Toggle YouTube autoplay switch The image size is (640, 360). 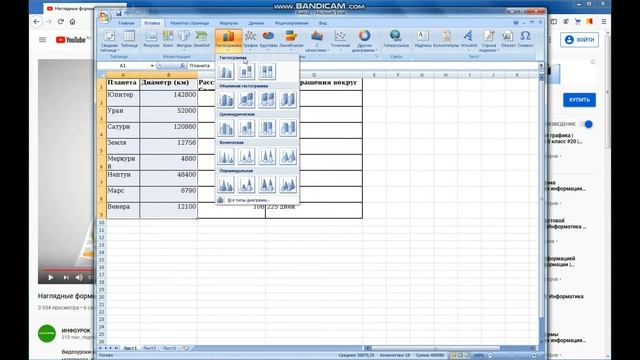click(x=586, y=124)
